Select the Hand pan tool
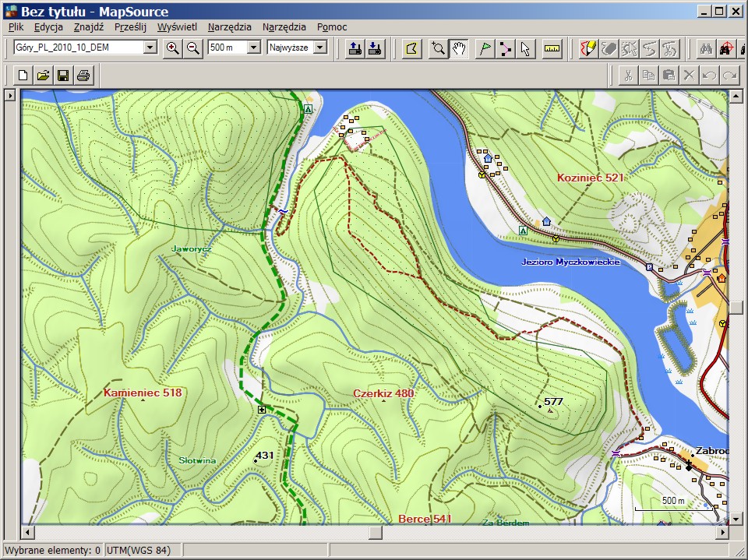Image resolution: width=748 pixels, height=560 pixels. 460,48
